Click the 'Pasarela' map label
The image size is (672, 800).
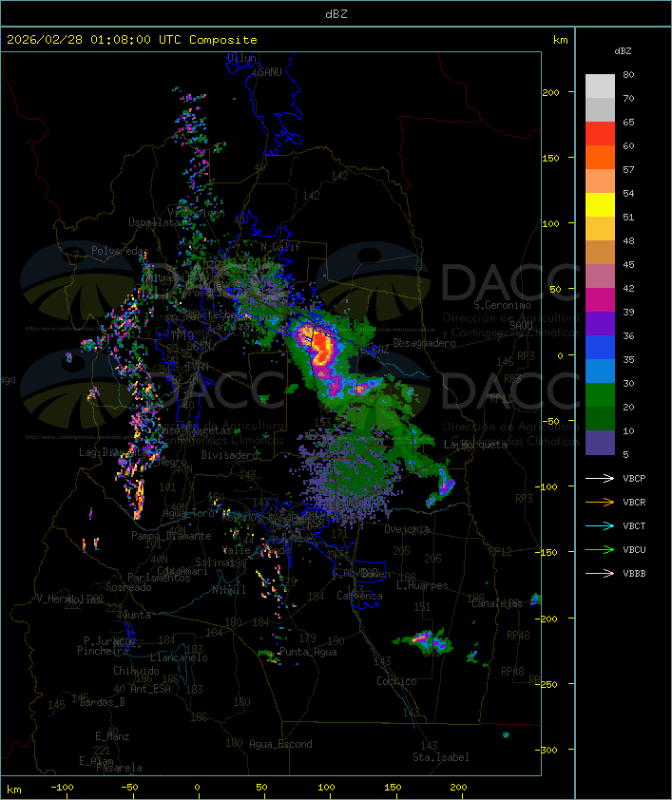tap(119, 768)
